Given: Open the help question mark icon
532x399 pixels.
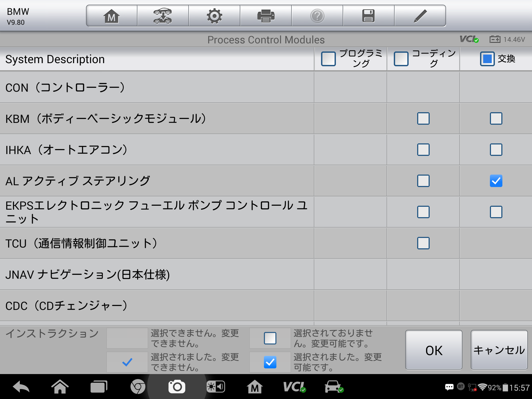Looking at the screenshot, I should (x=317, y=16).
